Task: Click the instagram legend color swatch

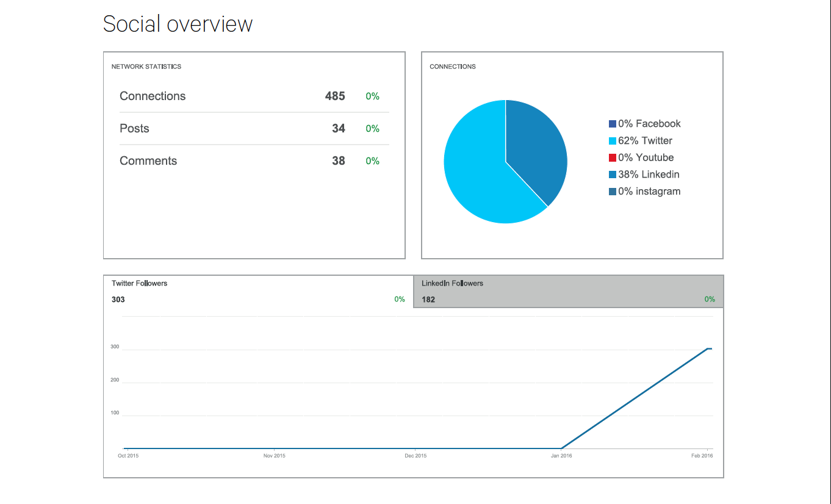Action: [613, 192]
